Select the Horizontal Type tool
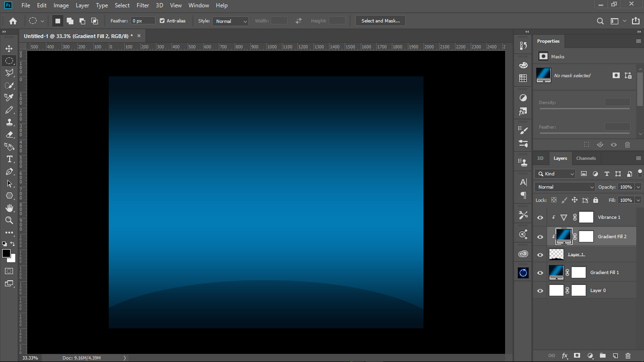The width and height of the screenshot is (644, 362). pyautogui.click(x=9, y=159)
